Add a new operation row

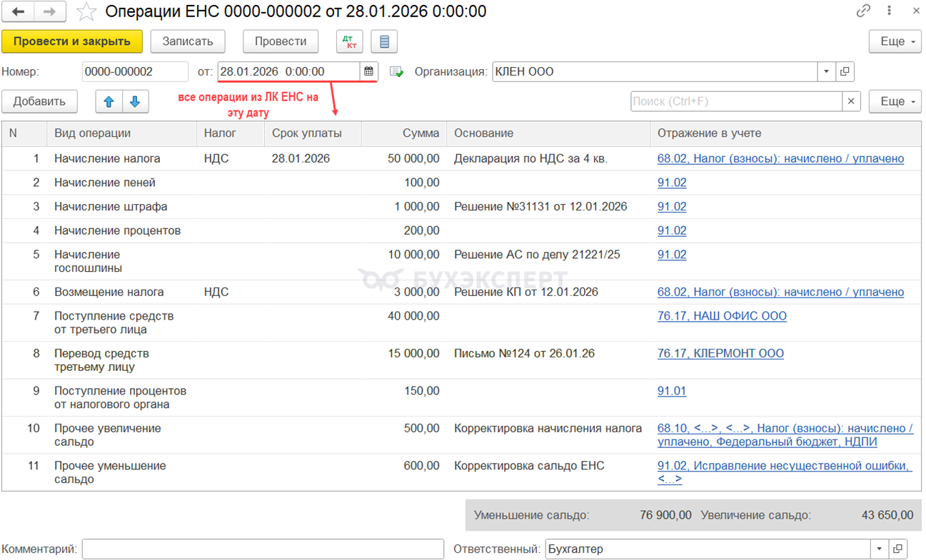(39, 101)
